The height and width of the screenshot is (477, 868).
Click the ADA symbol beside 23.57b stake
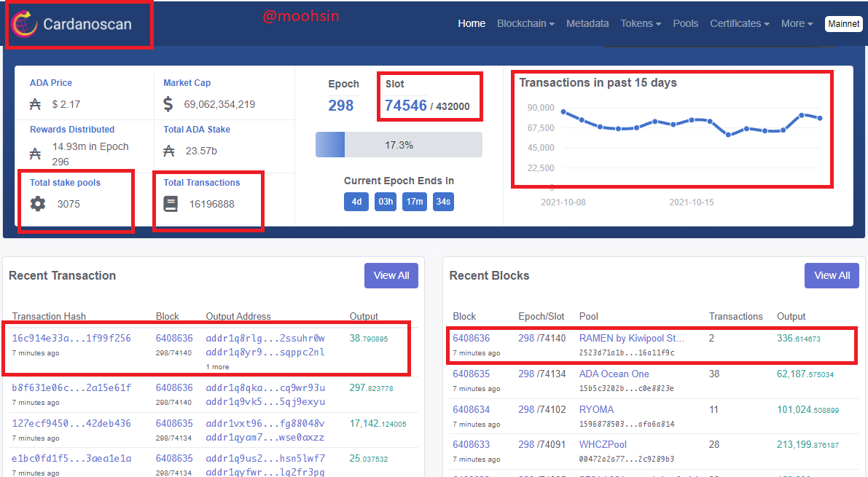(x=169, y=151)
